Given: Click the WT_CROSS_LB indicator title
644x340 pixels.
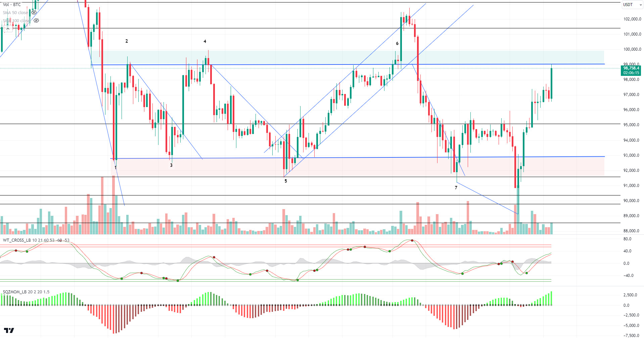Looking at the screenshot, I should (17, 240).
